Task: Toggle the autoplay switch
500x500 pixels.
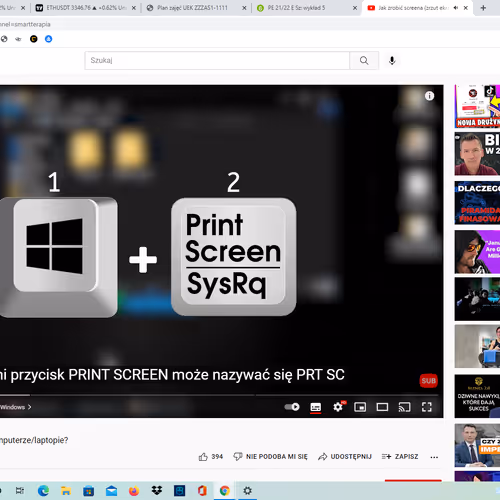Action: (292, 407)
